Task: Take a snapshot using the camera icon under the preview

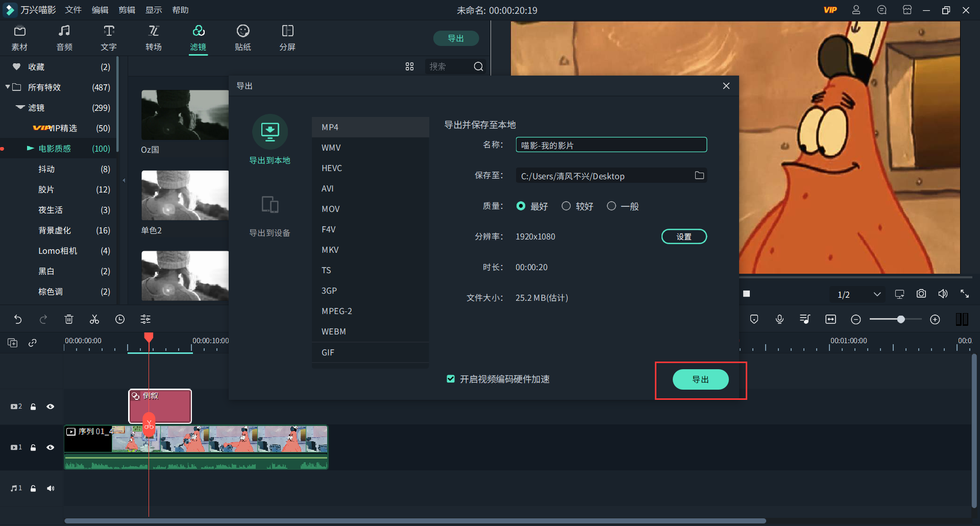Action: click(x=921, y=294)
